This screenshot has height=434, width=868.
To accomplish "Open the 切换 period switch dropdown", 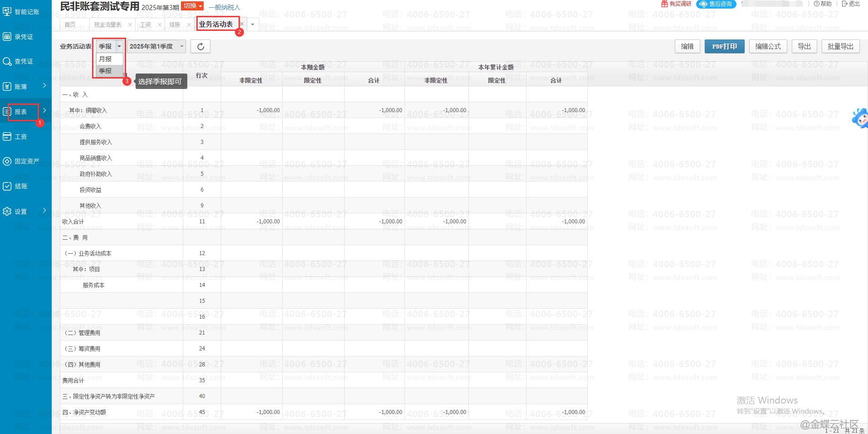I will pos(192,6).
